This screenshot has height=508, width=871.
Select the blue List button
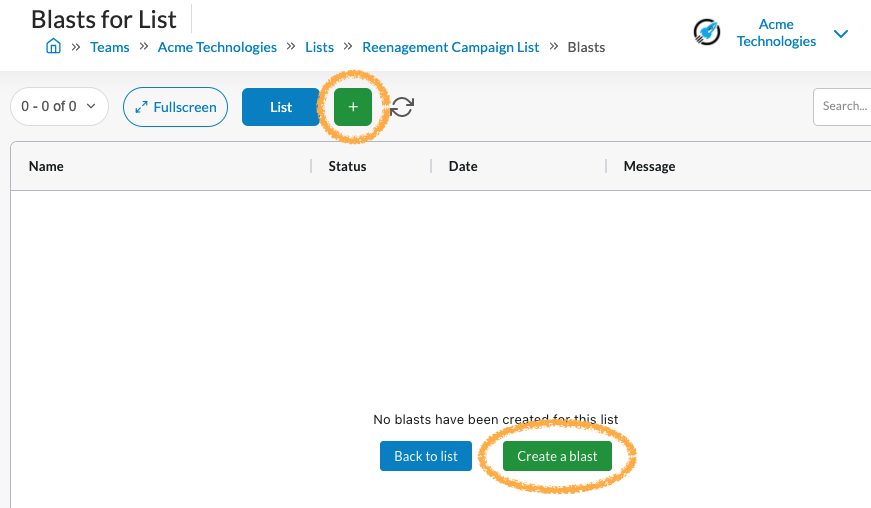(281, 107)
